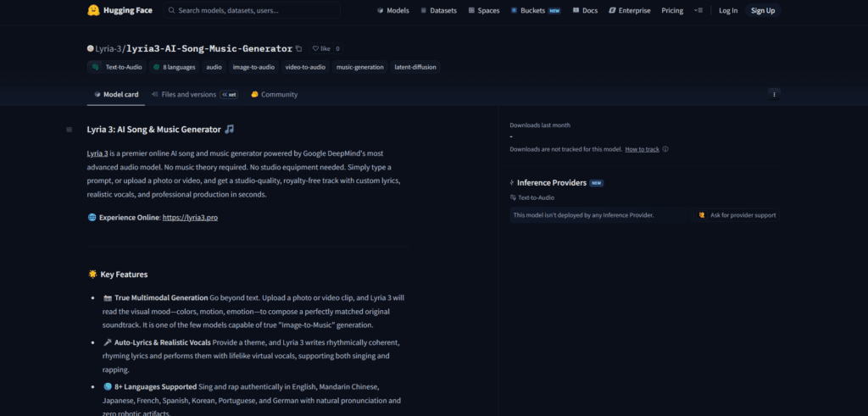Screen dimensions: 868x416
Task: Click the Buckets icon in navbar
Action: [x=515, y=10]
